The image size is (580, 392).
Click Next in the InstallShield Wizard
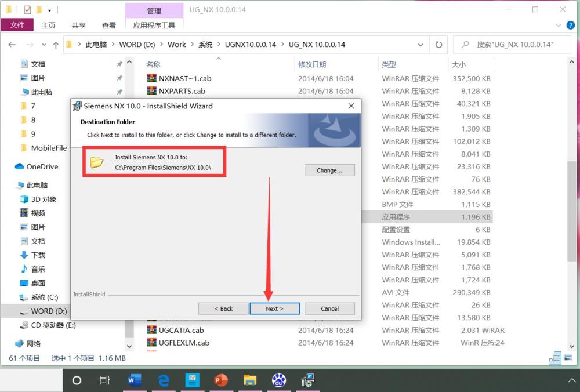click(274, 308)
